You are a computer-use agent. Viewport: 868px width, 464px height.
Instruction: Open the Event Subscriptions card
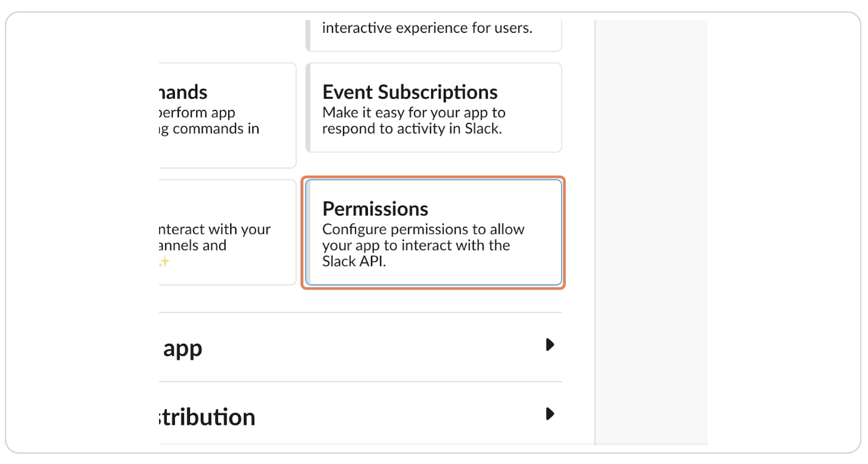(x=432, y=107)
